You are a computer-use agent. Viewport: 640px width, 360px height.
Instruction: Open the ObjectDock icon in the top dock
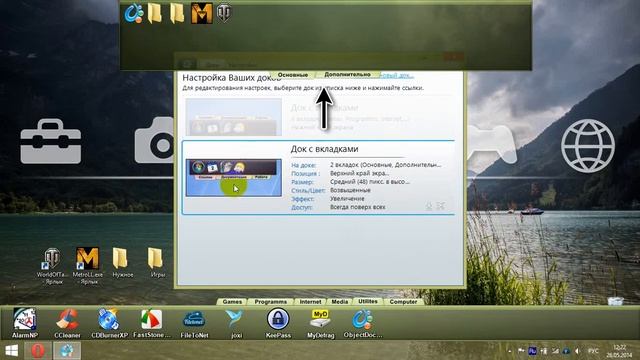pyautogui.click(x=134, y=13)
